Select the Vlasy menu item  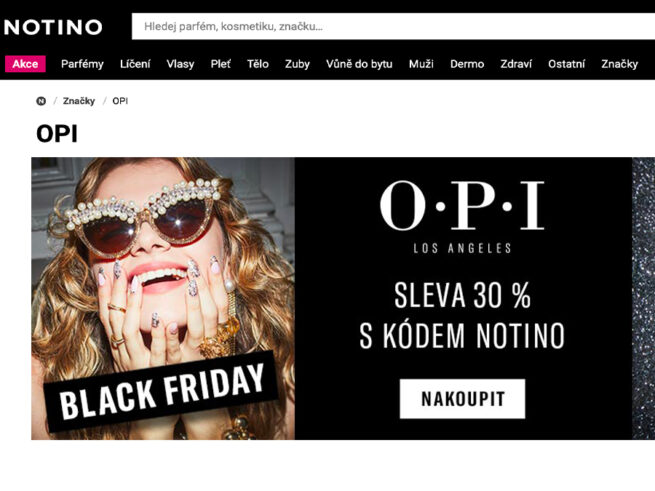pos(180,64)
